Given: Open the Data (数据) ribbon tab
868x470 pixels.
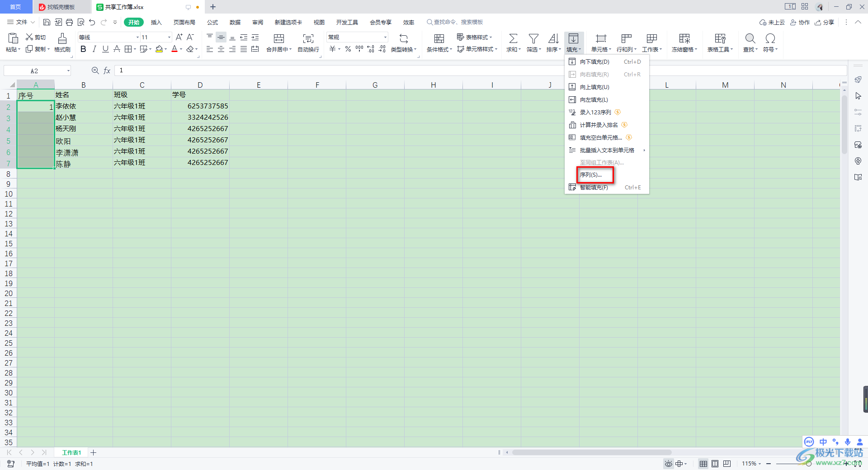Looking at the screenshot, I should pos(235,22).
